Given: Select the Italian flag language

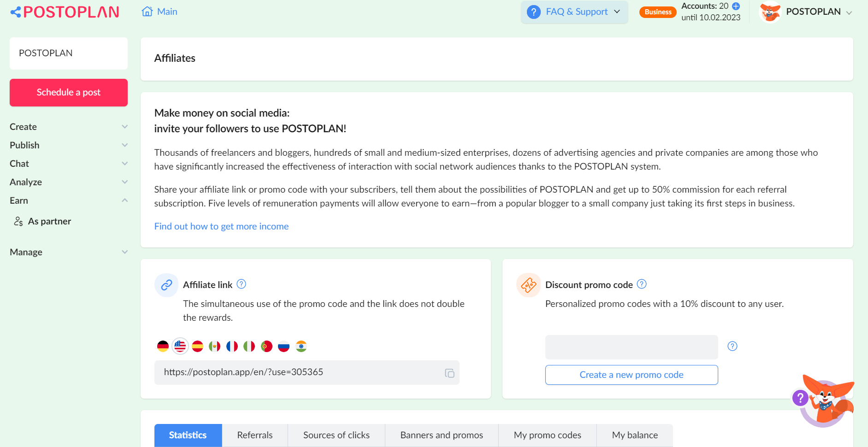Looking at the screenshot, I should pos(249,346).
